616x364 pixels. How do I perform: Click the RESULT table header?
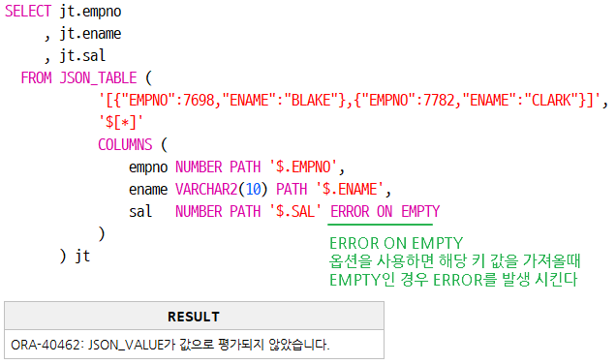194,317
